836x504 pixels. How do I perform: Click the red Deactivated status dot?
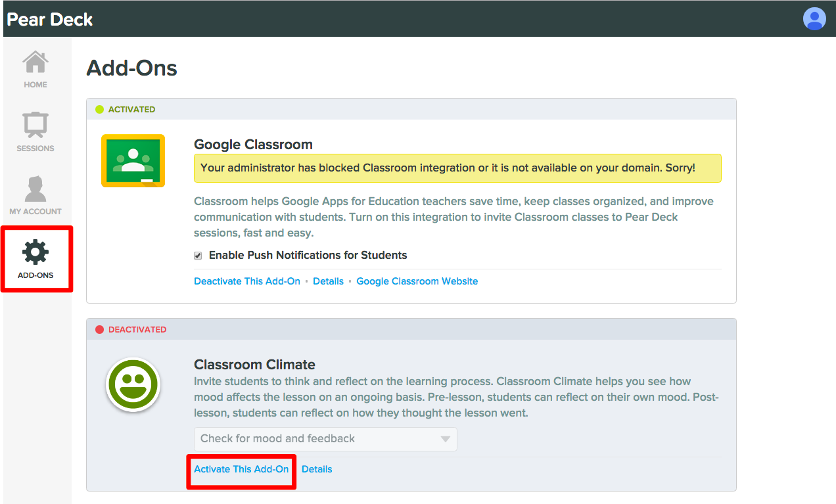100,330
